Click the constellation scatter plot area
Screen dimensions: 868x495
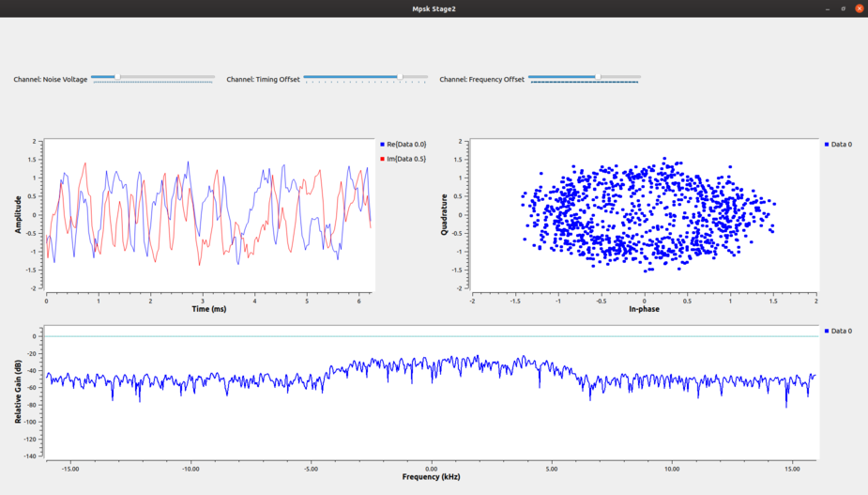click(x=644, y=215)
